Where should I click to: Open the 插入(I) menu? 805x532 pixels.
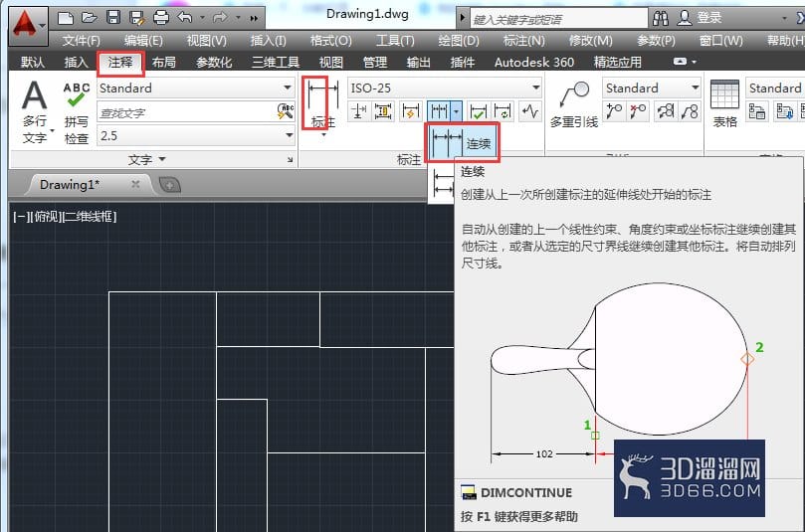coord(268,40)
